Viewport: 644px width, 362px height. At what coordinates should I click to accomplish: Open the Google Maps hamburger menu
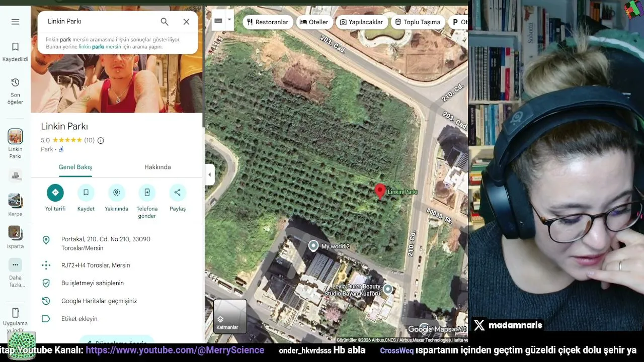(x=15, y=22)
